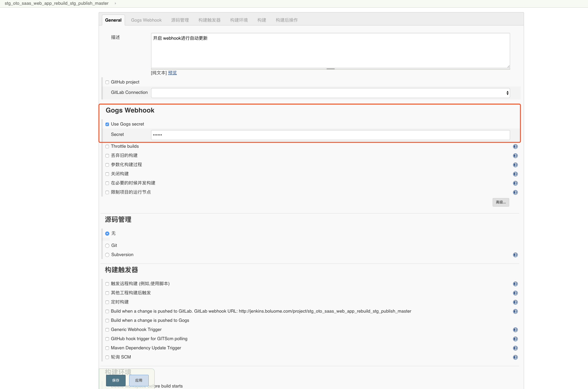Expand advanced options via 高级 button
Screen dimensions: 588x389
click(501, 202)
